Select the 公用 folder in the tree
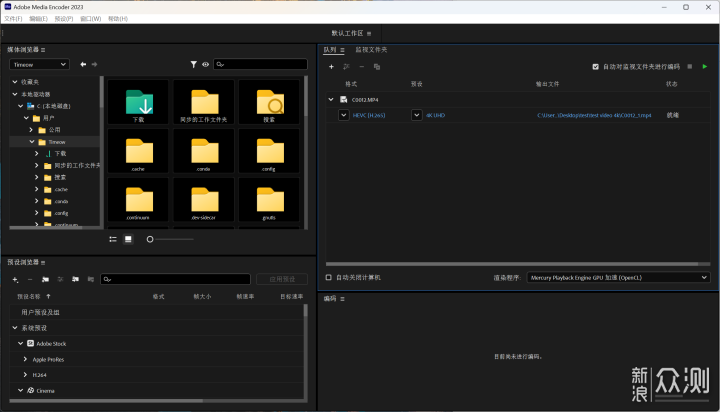 (x=54, y=130)
